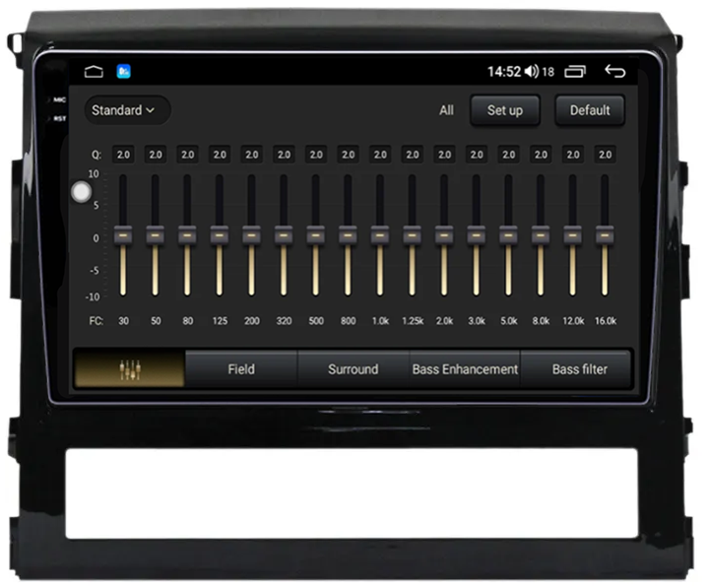This screenshot has height=588, width=709.
Task: Click the 1.0k band slider handle
Action: 380,235
